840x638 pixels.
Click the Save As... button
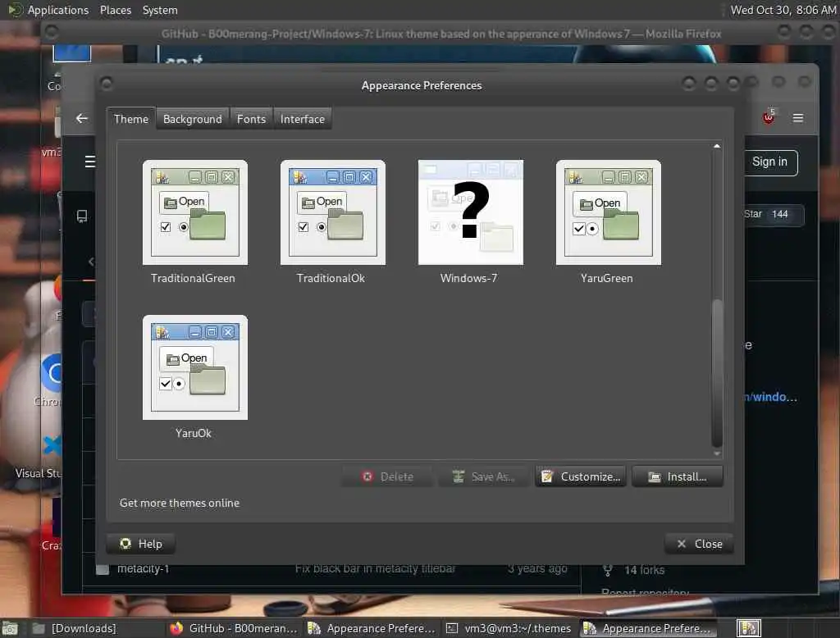point(484,476)
